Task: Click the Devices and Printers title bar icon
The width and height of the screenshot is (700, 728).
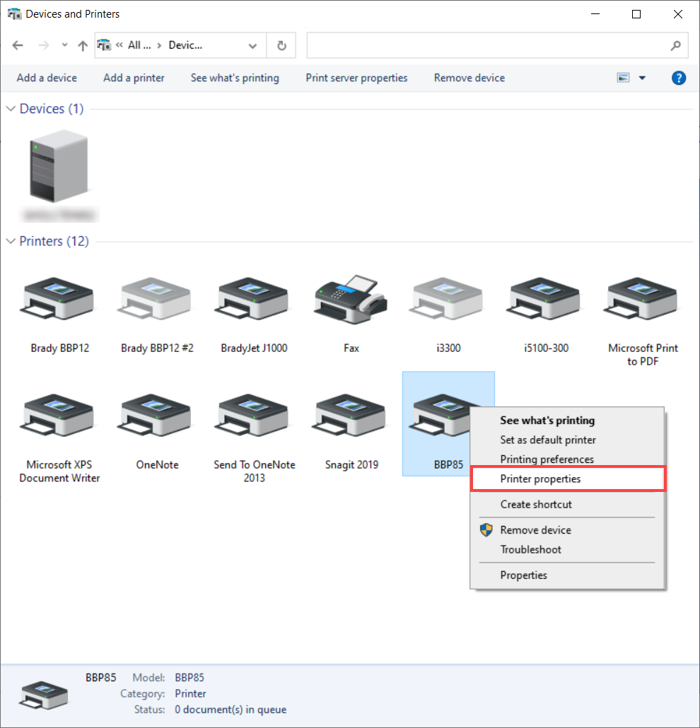Action: click(x=14, y=14)
